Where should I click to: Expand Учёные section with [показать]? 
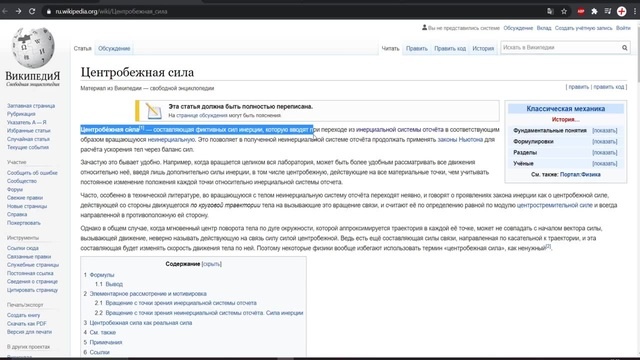pyautogui.click(x=604, y=164)
